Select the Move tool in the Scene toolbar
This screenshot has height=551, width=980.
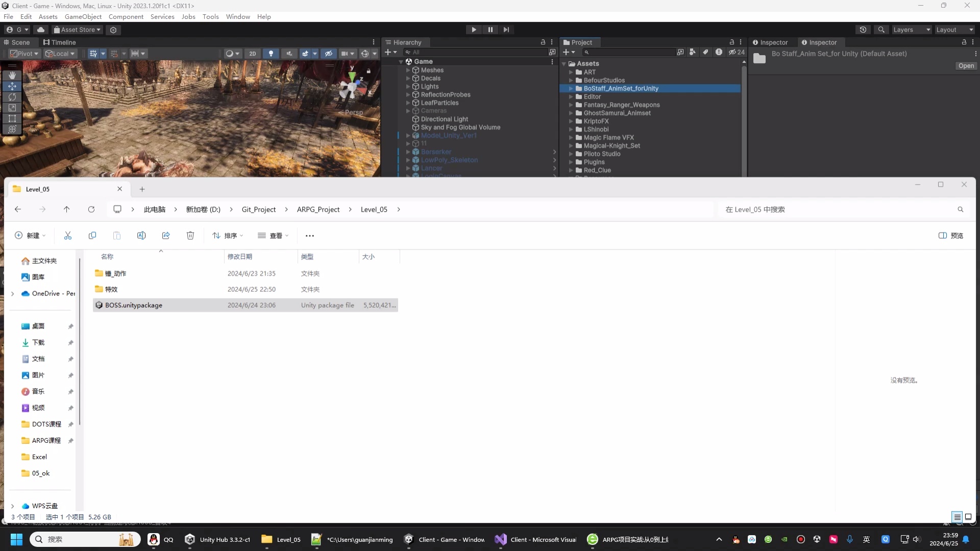12,86
